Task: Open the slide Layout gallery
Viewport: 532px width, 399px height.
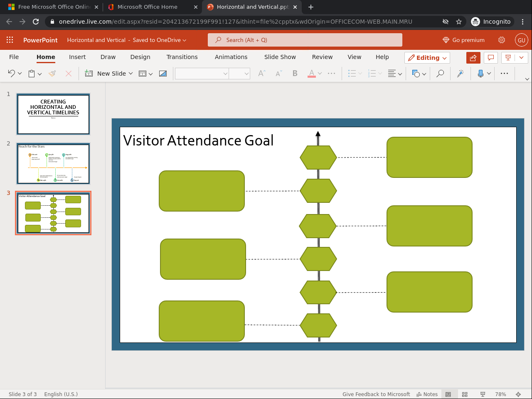Action: (143, 74)
